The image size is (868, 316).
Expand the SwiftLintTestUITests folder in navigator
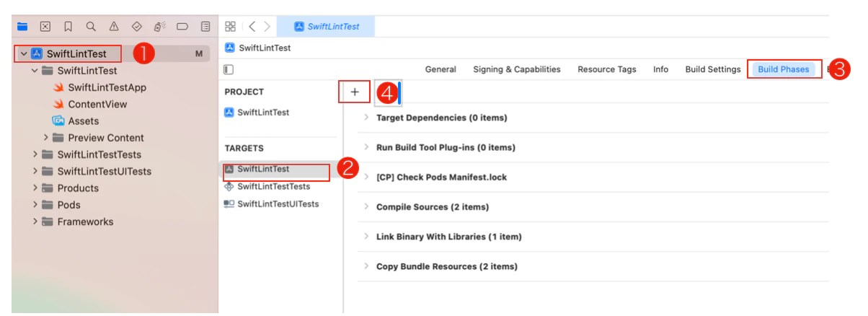click(x=35, y=171)
